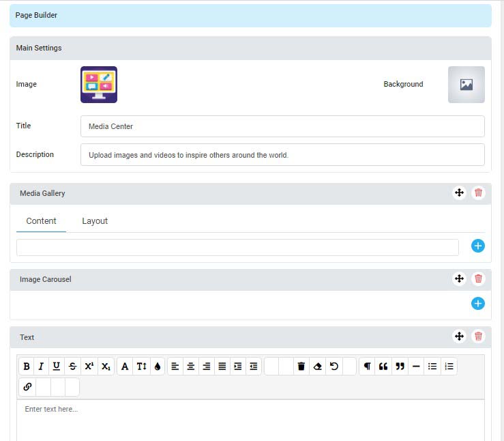Open paragraph format option
Screen dimensions: 504x441
click(x=368, y=366)
